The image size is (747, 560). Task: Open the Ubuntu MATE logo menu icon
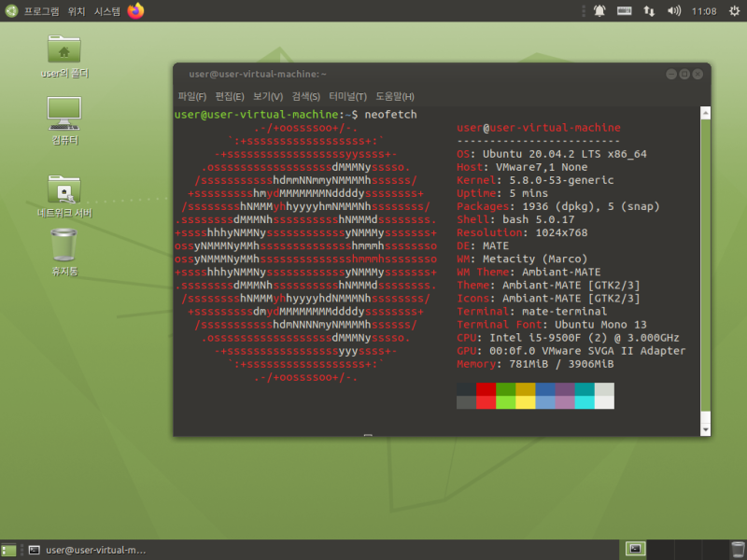pos(11,10)
